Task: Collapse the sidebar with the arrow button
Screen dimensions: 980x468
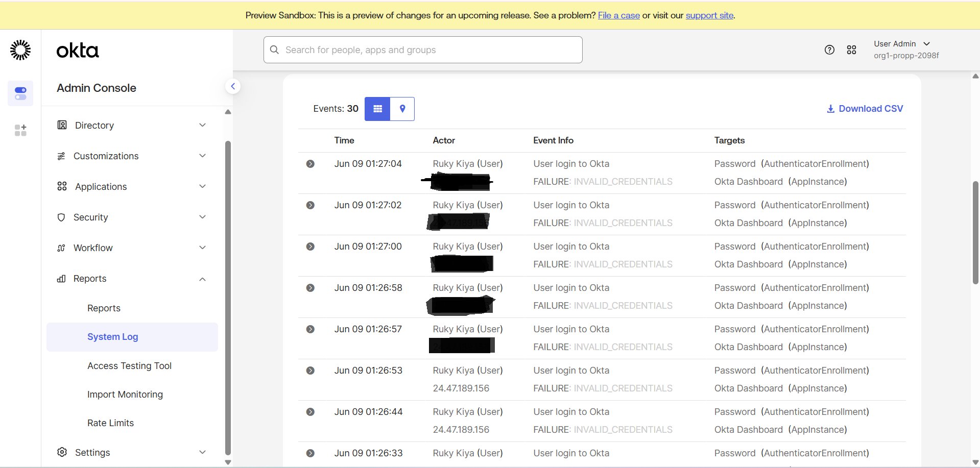Action: pyautogui.click(x=233, y=86)
